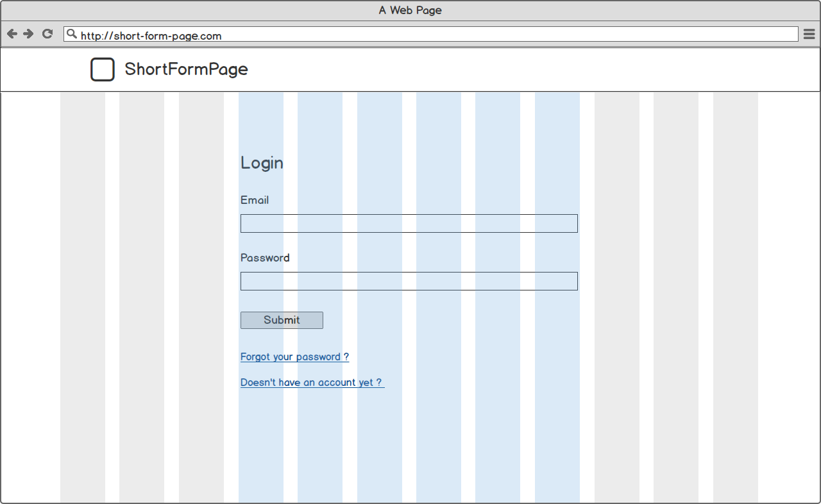Focus the Email input field
The width and height of the screenshot is (821, 504).
point(409,223)
